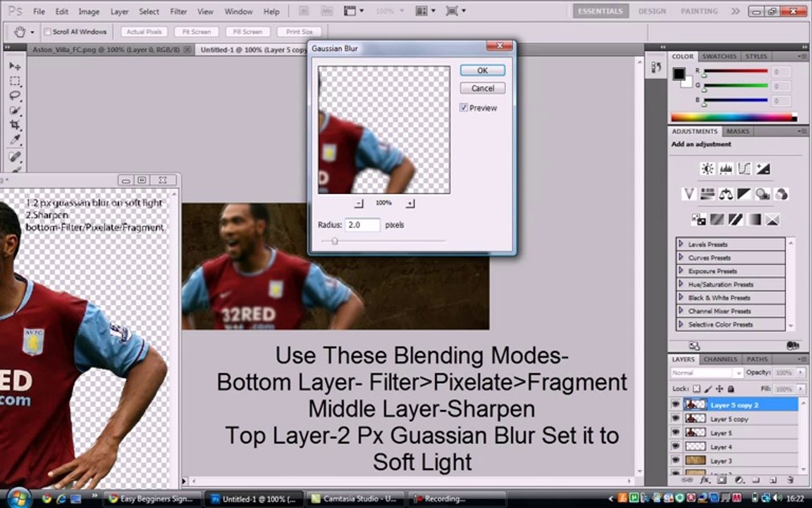Viewport: 812px width, 508px height.
Task: Open layer style fx menu
Action: [x=705, y=480]
